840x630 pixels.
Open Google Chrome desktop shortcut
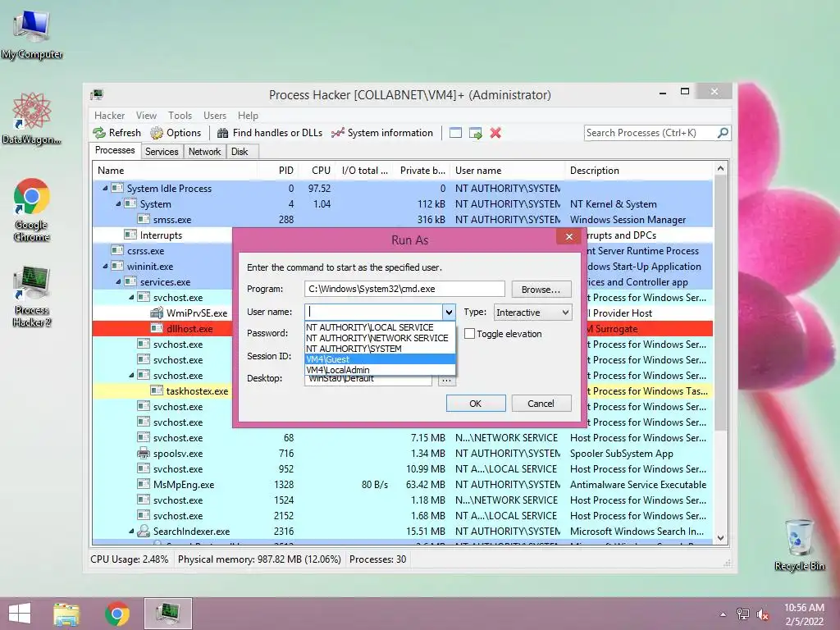click(x=32, y=210)
